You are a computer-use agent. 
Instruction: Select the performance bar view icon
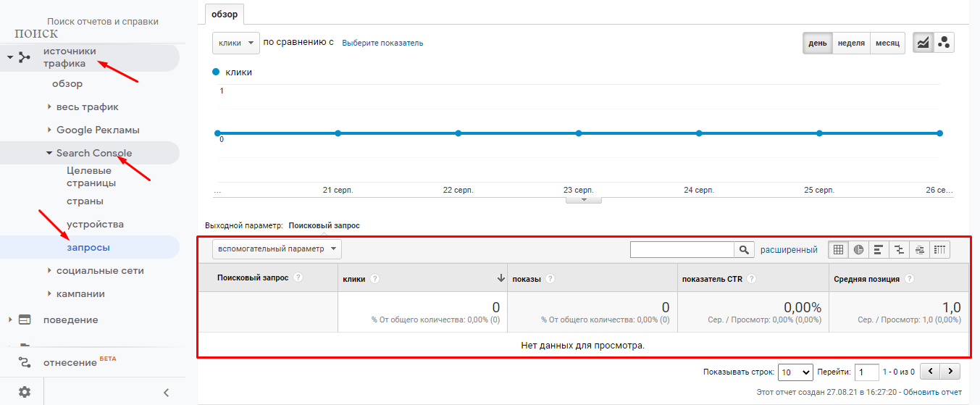tap(879, 250)
